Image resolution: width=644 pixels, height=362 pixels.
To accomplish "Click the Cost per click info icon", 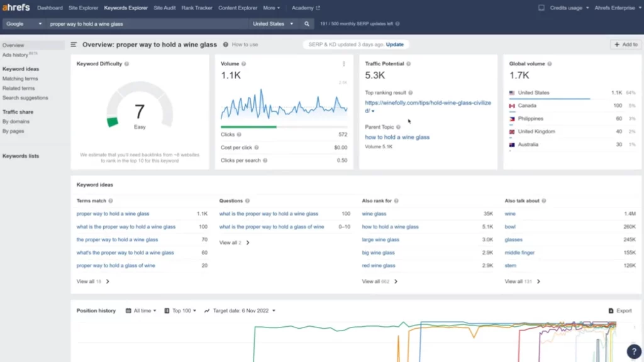I will [x=257, y=147].
